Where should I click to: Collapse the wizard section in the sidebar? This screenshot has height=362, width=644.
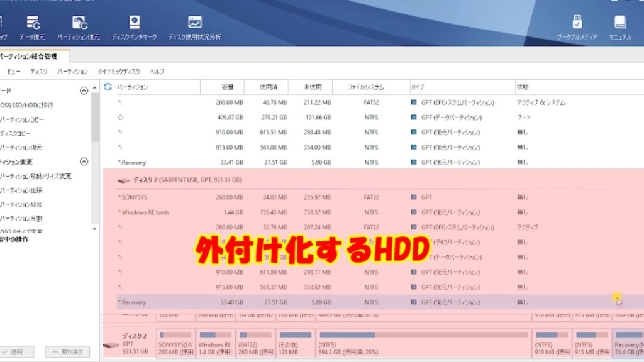coord(84,91)
